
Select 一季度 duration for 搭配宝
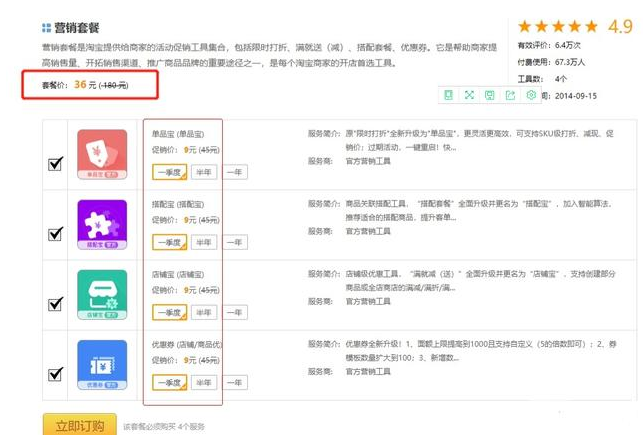coord(169,242)
